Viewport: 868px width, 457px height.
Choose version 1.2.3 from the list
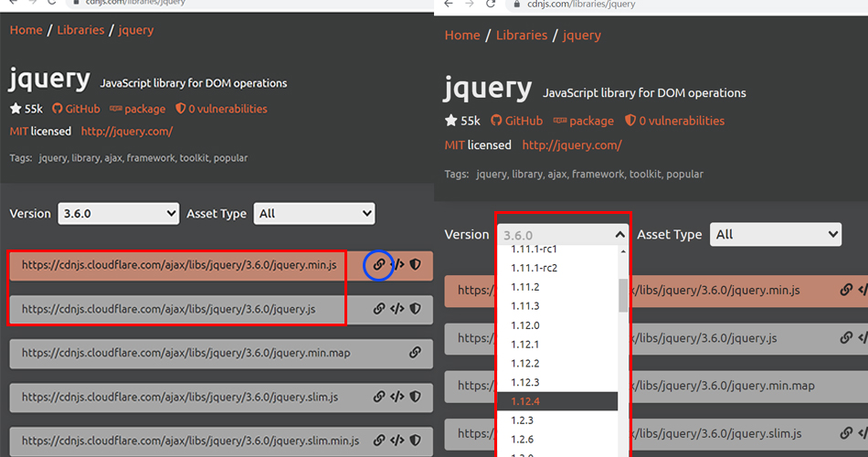click(557, 420)
